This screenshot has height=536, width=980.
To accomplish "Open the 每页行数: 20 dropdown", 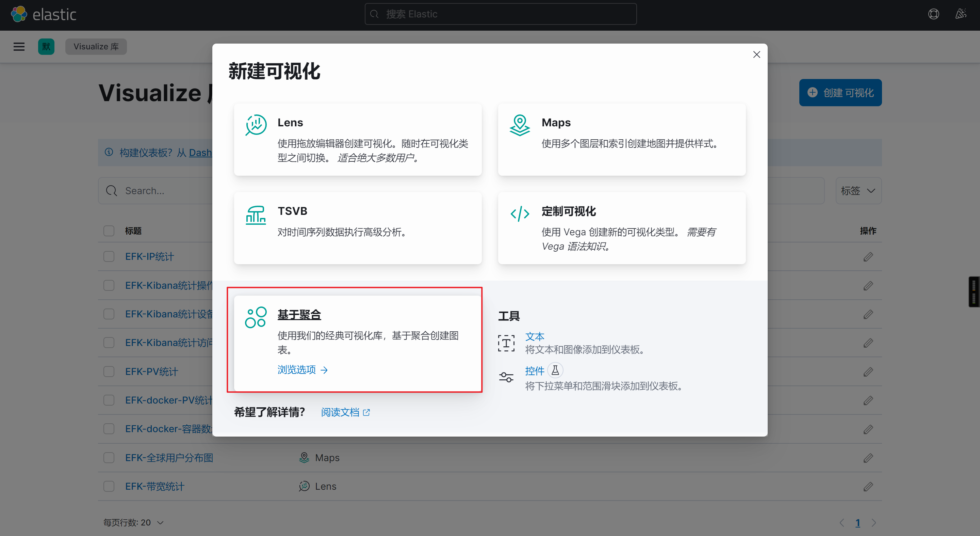I will (133, 523).
